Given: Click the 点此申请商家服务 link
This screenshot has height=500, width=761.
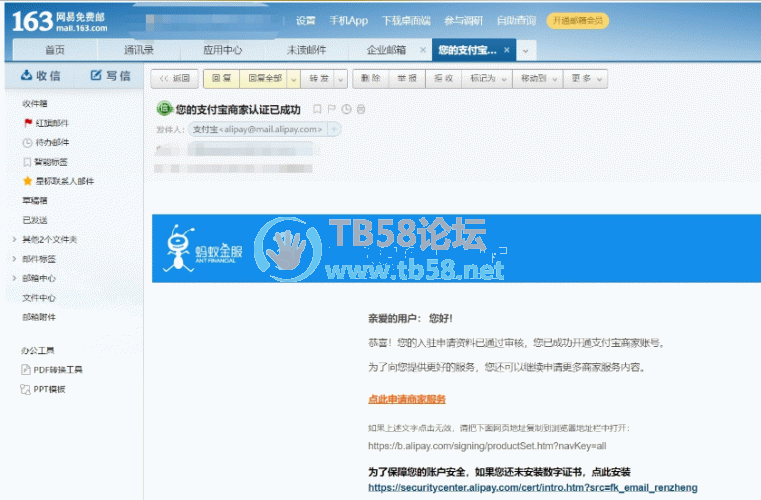Looking at the screenshot, I should tap(407, 400).
